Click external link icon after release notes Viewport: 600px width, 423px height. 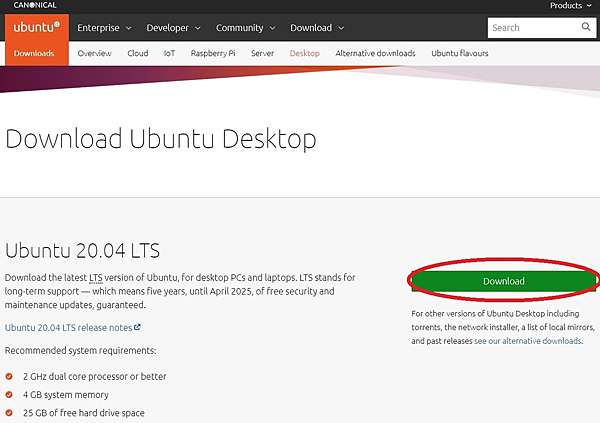coord(137,327)
